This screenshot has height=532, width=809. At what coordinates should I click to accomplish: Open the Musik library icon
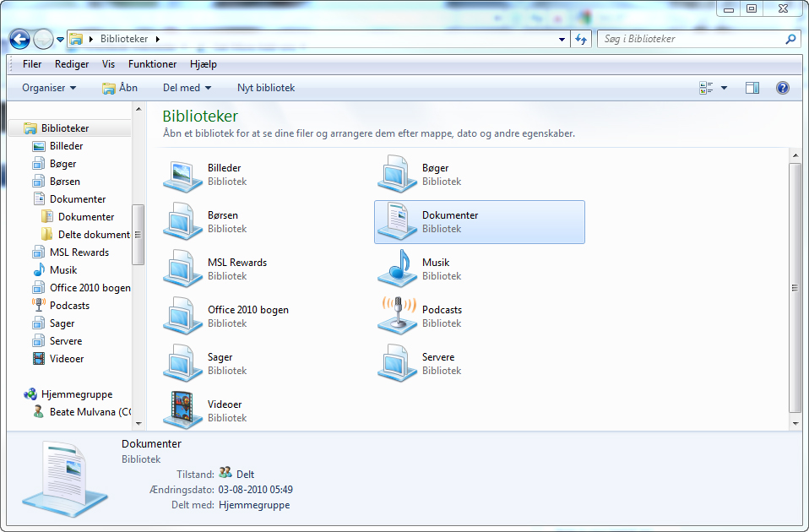point(395,269)
